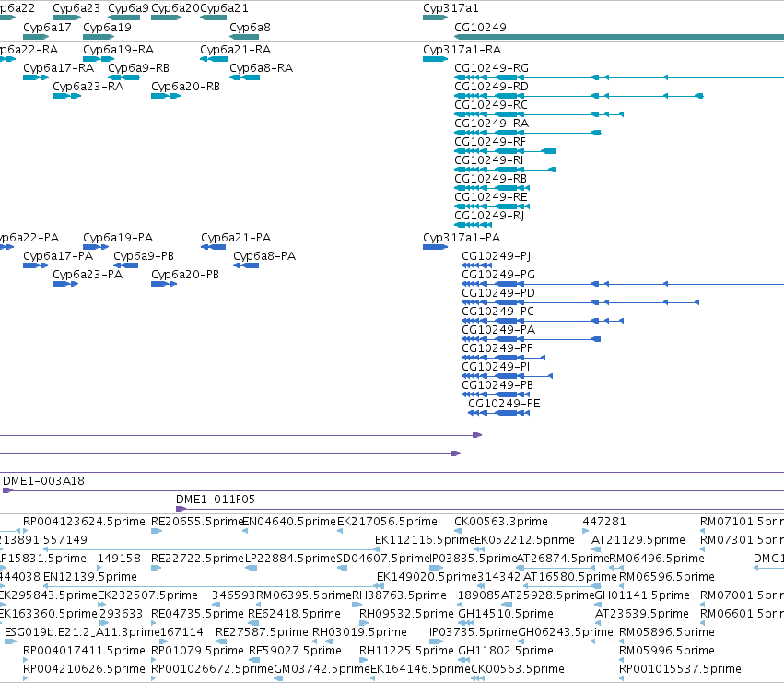Click EST AT21129.5prime
Image resolution: width=784 pixels, height=683 pixels.
pyautogui.click(x=638, y=540)
